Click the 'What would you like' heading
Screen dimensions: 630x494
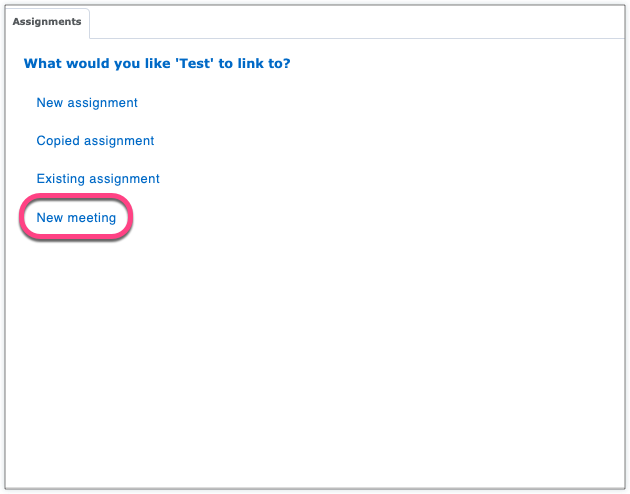click(x=164, y=64)
